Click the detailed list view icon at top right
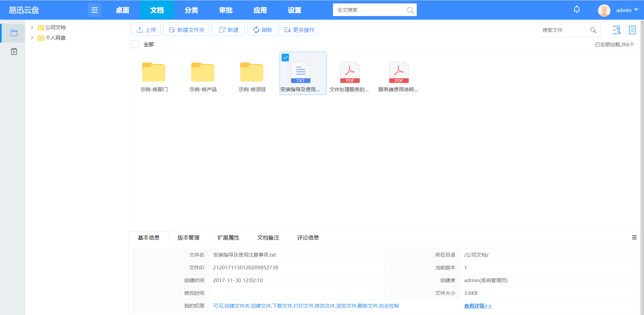644x315 pixels. tap(632, 30)
